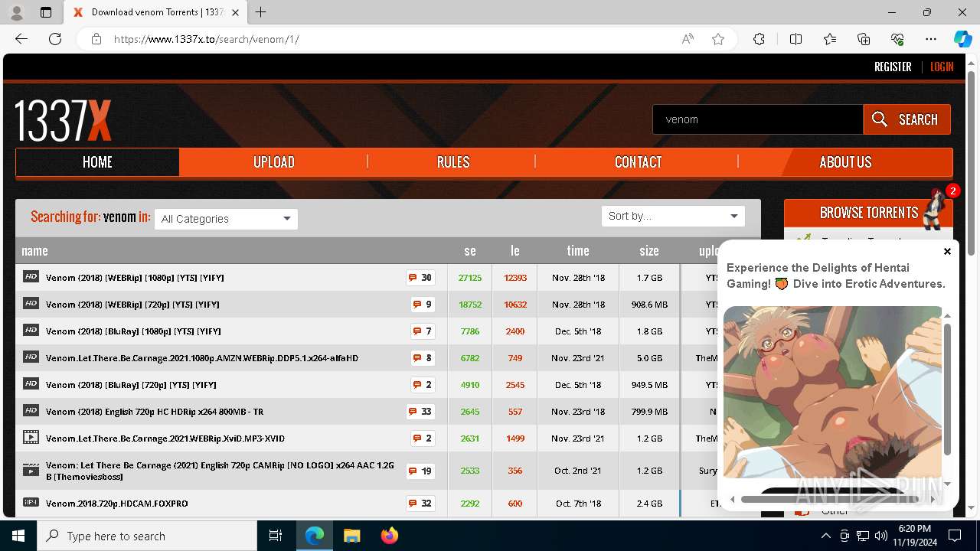Open RULES navigation item
Viewport: 980px width, 551px height.
(453, 162)
